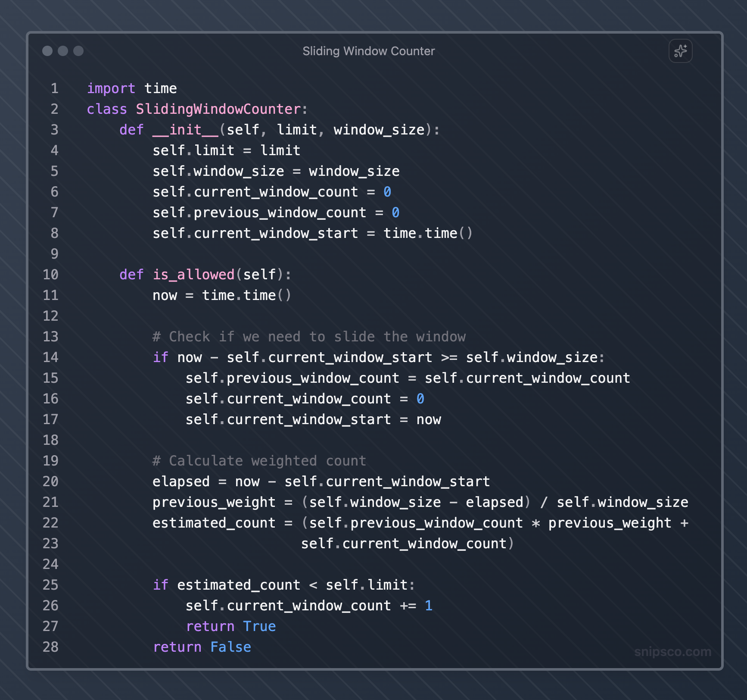Click the 'return True' statement
This screenshot has width=747, height=700.
pos(230,626)
